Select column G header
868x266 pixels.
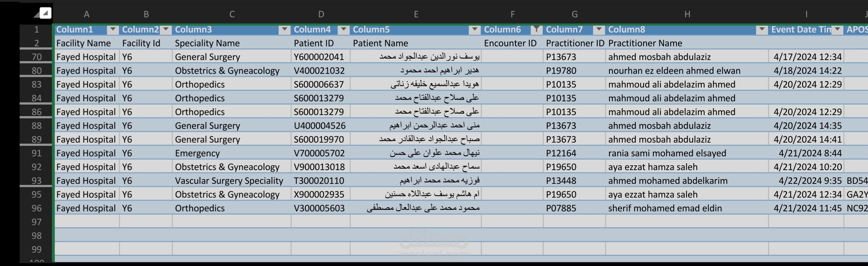tap(575, 14)
